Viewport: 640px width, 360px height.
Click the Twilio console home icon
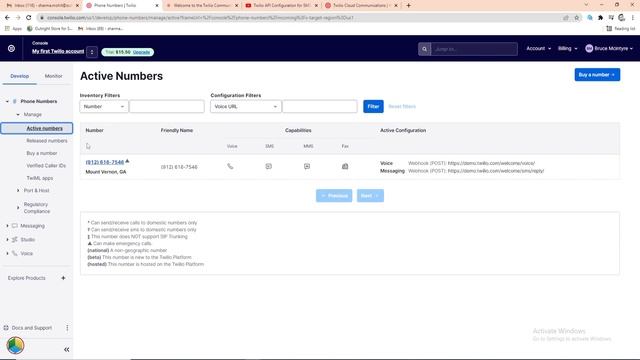(11, 48)
